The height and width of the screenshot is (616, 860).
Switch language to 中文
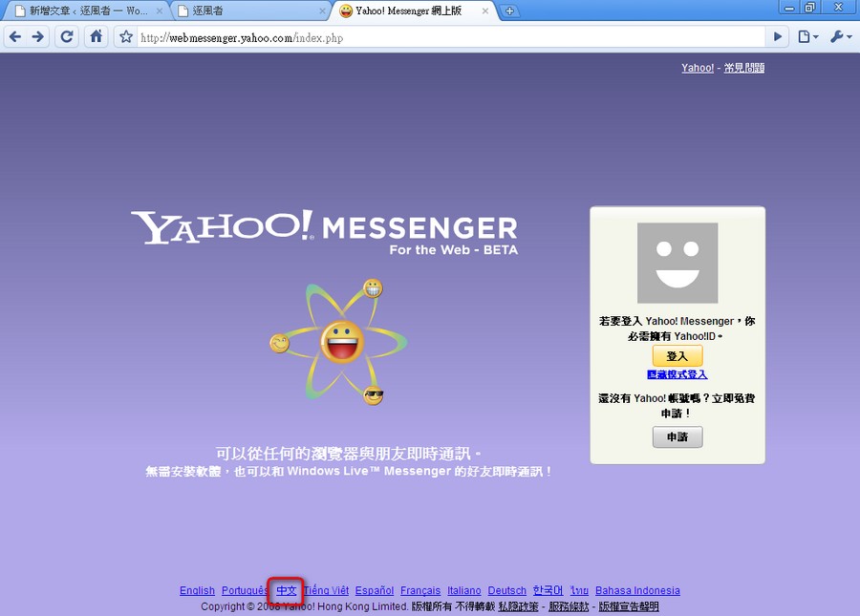[287, 590]
